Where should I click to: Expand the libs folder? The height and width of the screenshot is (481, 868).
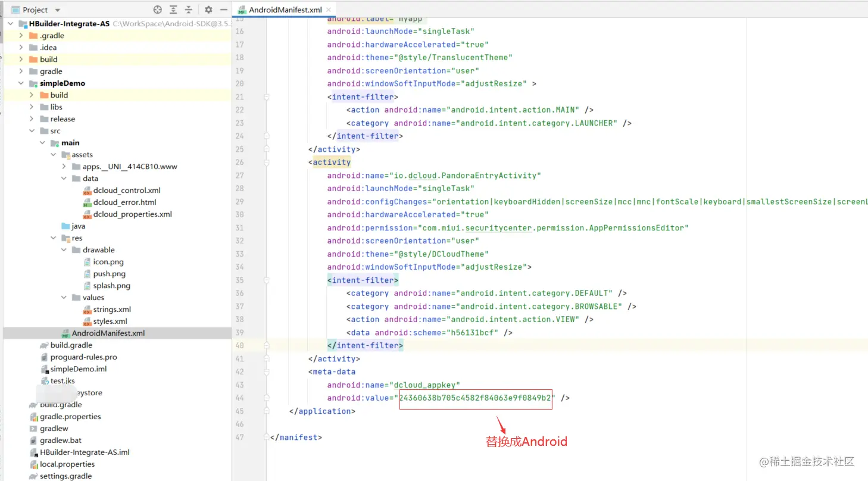point(32,107)
